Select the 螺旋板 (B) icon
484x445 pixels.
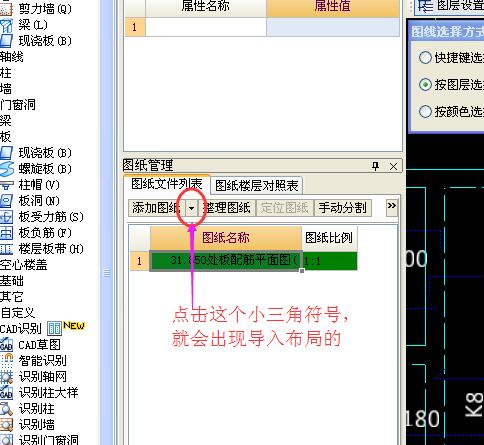[7, 169]
